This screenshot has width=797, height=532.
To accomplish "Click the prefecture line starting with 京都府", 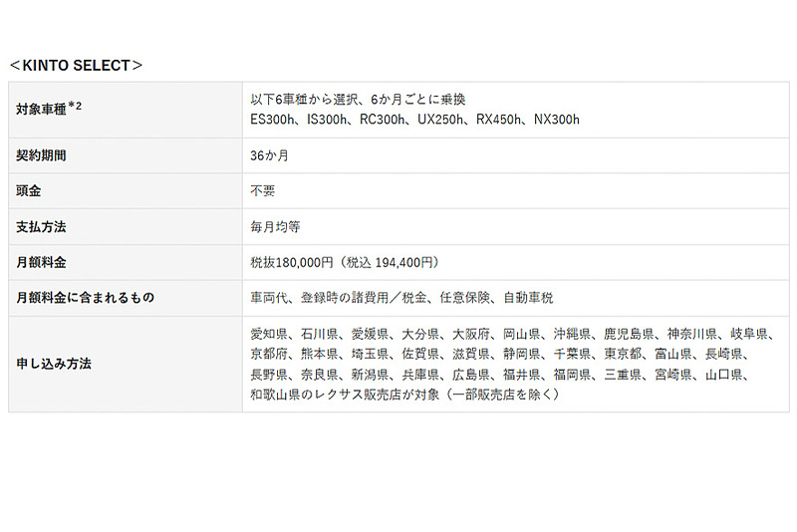I will coord(500,354).
